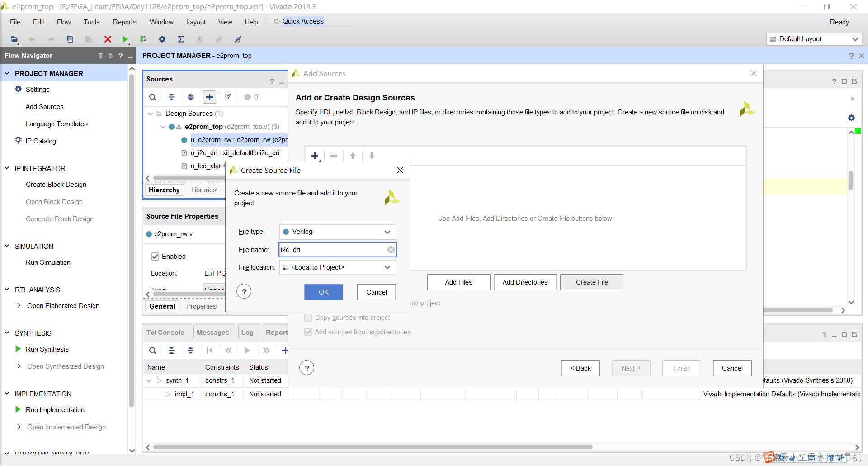
Task: Clear the File name field with X icon
Action: (x=391, y=250)
